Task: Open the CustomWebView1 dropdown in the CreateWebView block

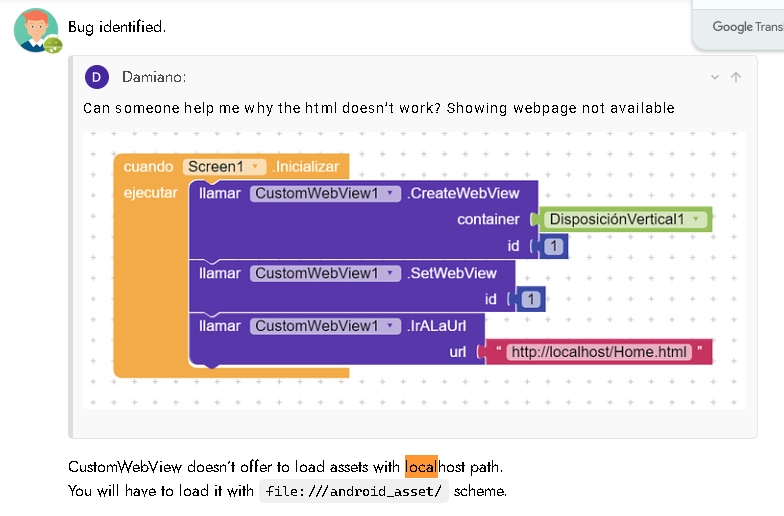Action: coord(326,194)
